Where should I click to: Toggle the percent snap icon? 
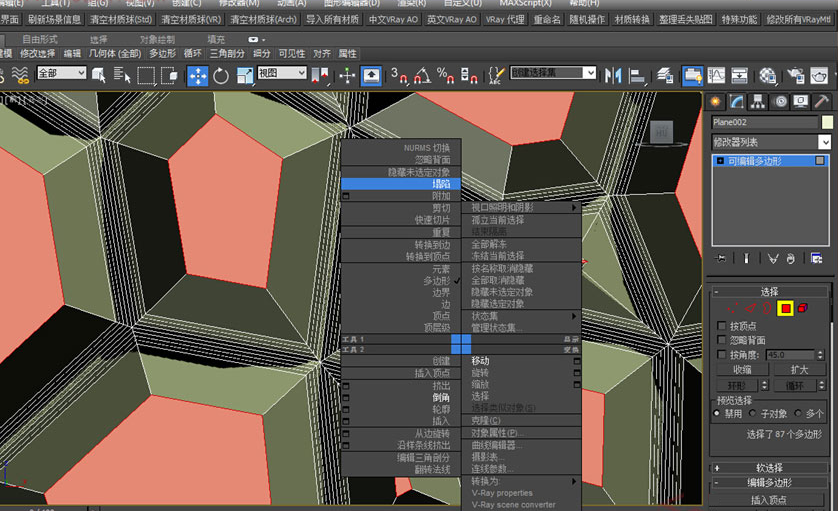445,75
